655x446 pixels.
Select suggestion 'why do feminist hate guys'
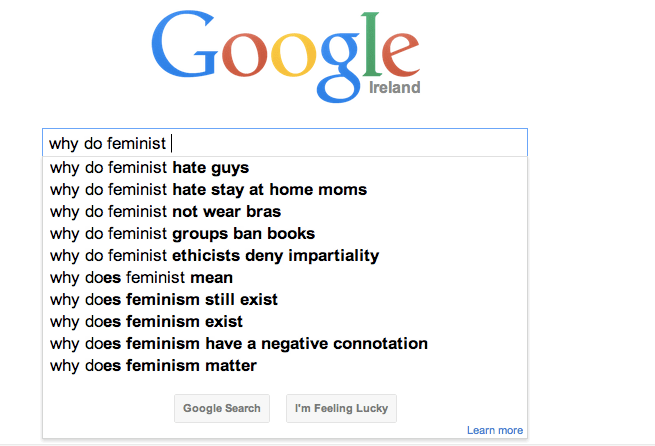(149, 168)
